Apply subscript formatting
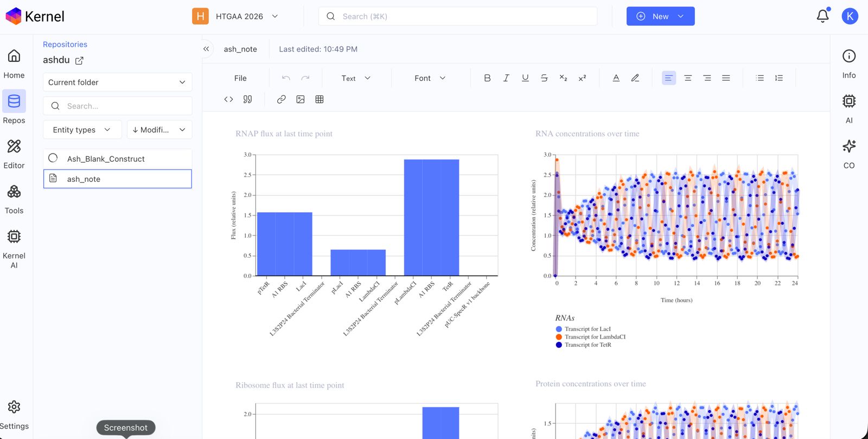 click(563, 78)
